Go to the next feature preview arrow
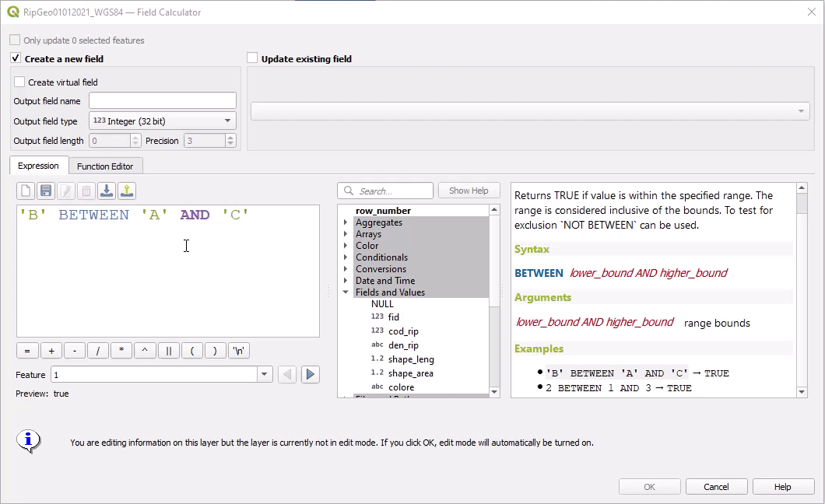This screenshot has width=825, height=504. coord(311,374)
